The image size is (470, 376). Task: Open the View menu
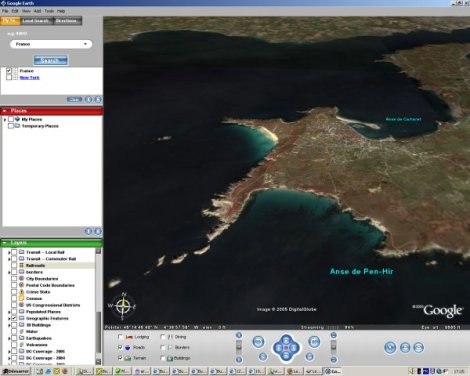[26, 11]
